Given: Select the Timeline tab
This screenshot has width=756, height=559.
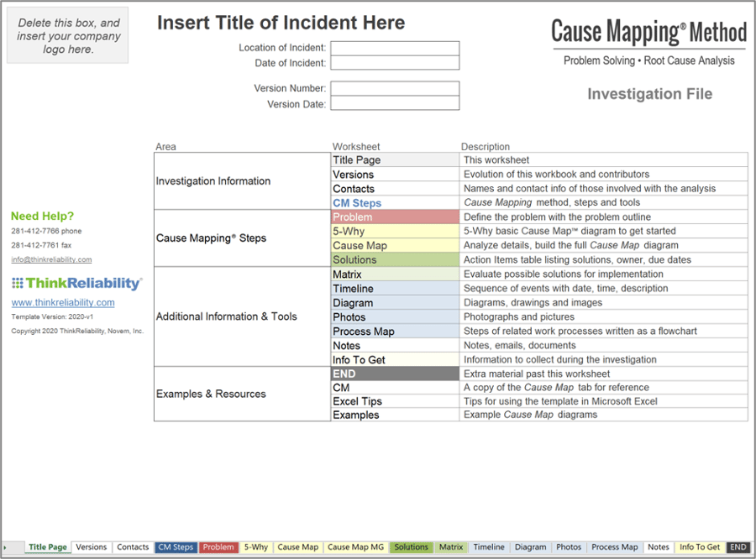Looking at the screenshot, I should pos(489,546).
